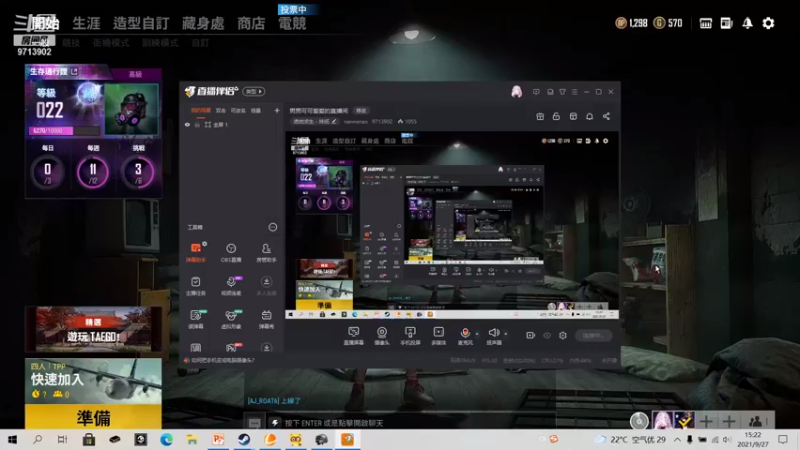Add 摄像头 camera source

click(382, 336)
